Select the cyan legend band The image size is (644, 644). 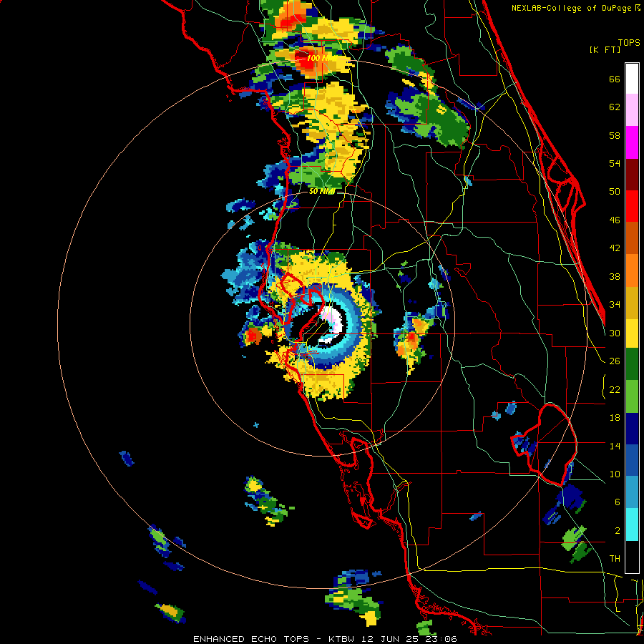point(632,525)
